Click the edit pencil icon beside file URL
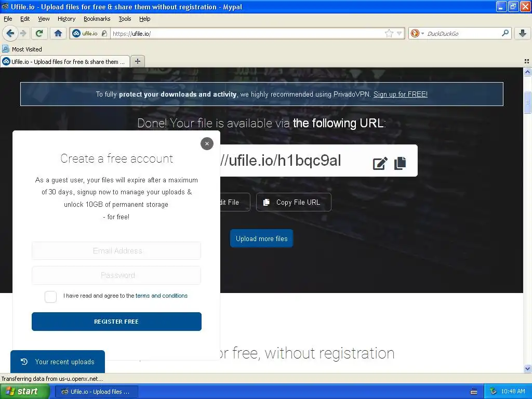Screen dimensions: 532x399 (x=380, y=163)
